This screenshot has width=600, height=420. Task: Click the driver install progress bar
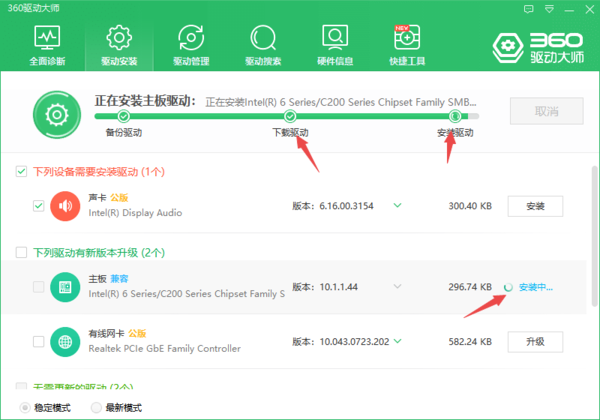pos(287,116)
